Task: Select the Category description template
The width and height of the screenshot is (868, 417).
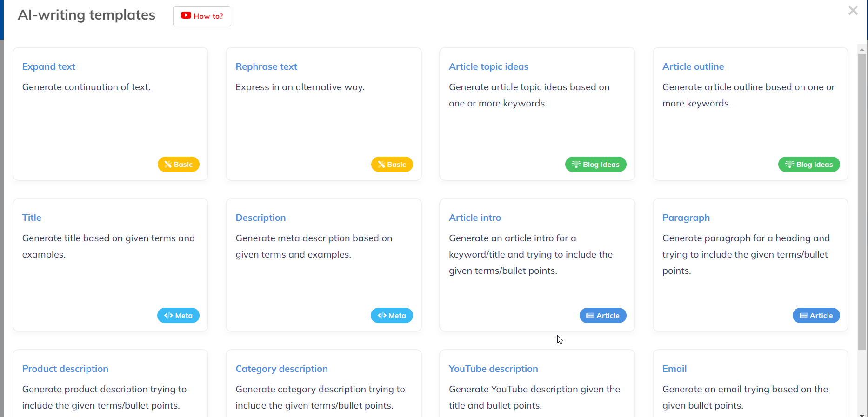Action: pyautogui.click(x=282, y=369)
